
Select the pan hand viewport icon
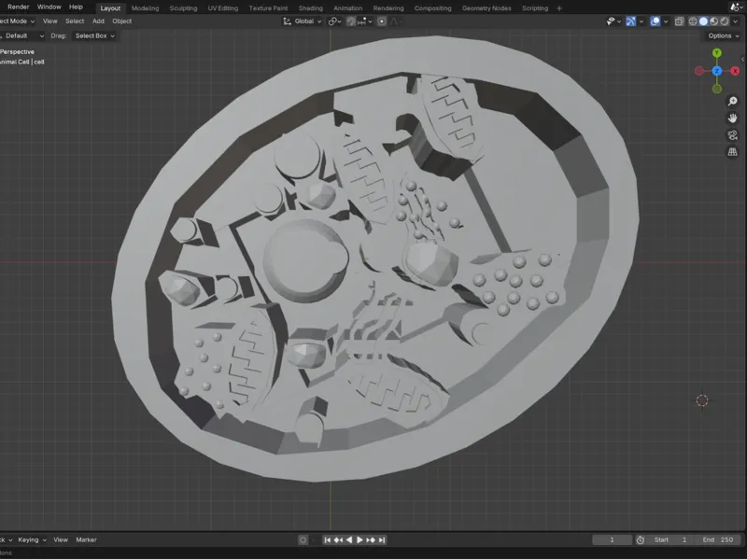[x=732, y=119]
